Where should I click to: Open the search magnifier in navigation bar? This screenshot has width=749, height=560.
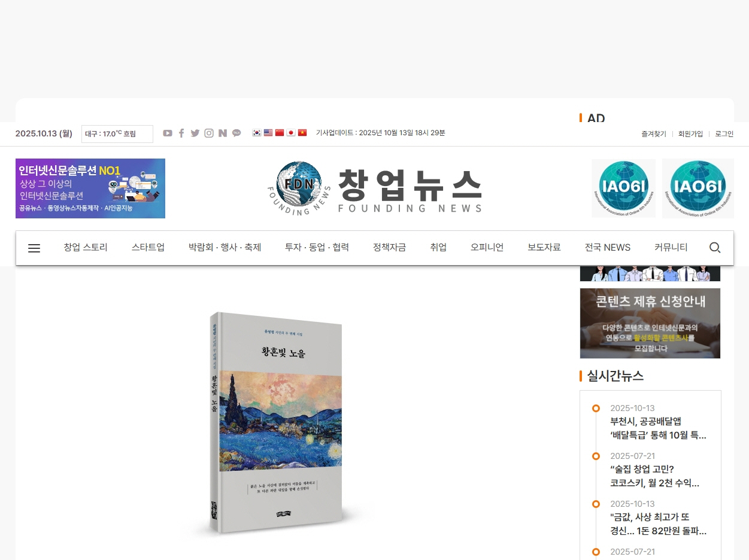tap(715, 248)
